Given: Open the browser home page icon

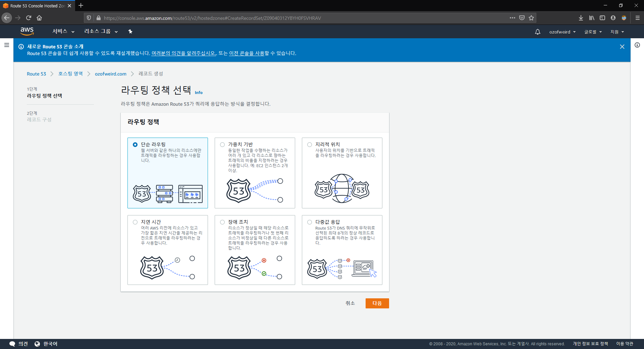Looking at the screenshot, I should click(39, 18).
